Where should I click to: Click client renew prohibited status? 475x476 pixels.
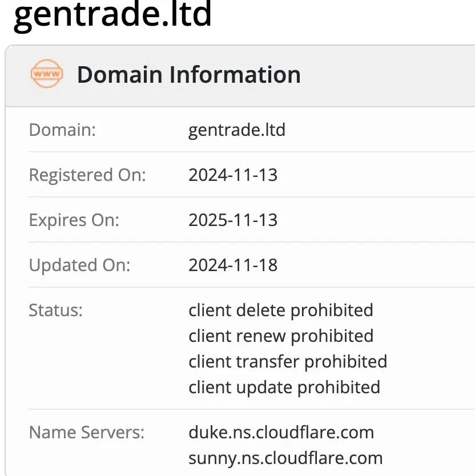point(281,336)
